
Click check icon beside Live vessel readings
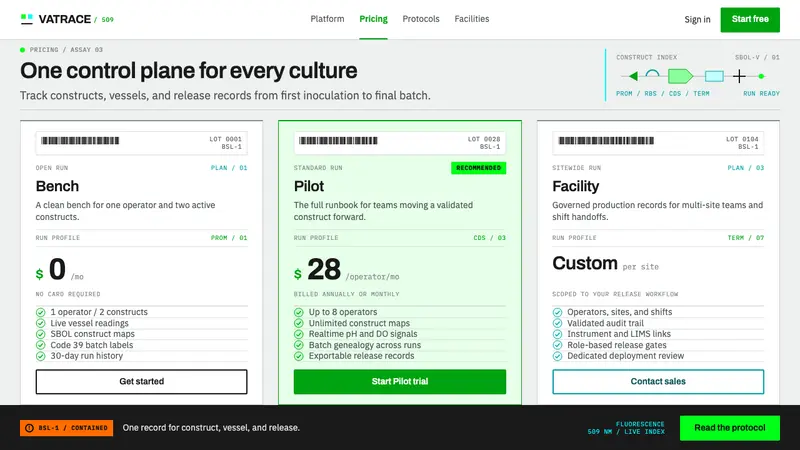point(41,323)
